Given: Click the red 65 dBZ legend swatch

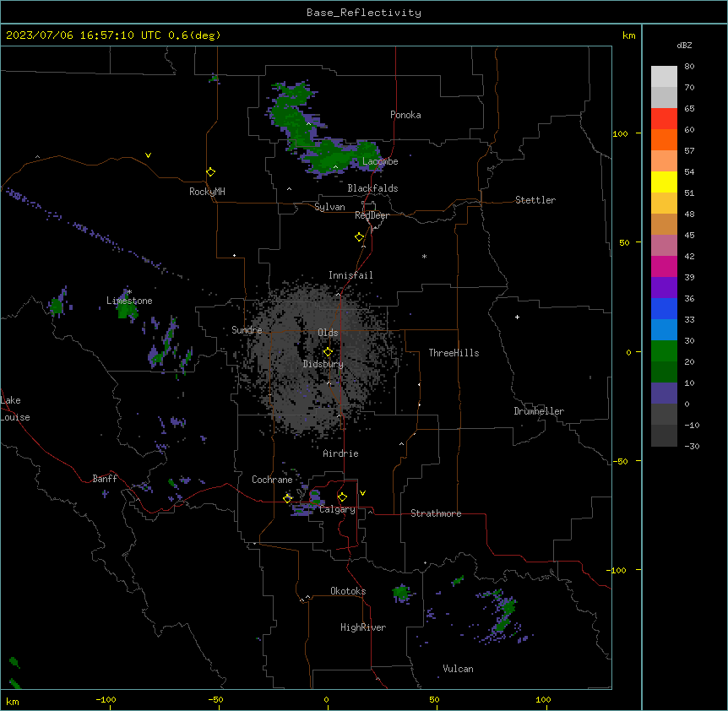Looking at the screenshot, I should tap(664, 118).
